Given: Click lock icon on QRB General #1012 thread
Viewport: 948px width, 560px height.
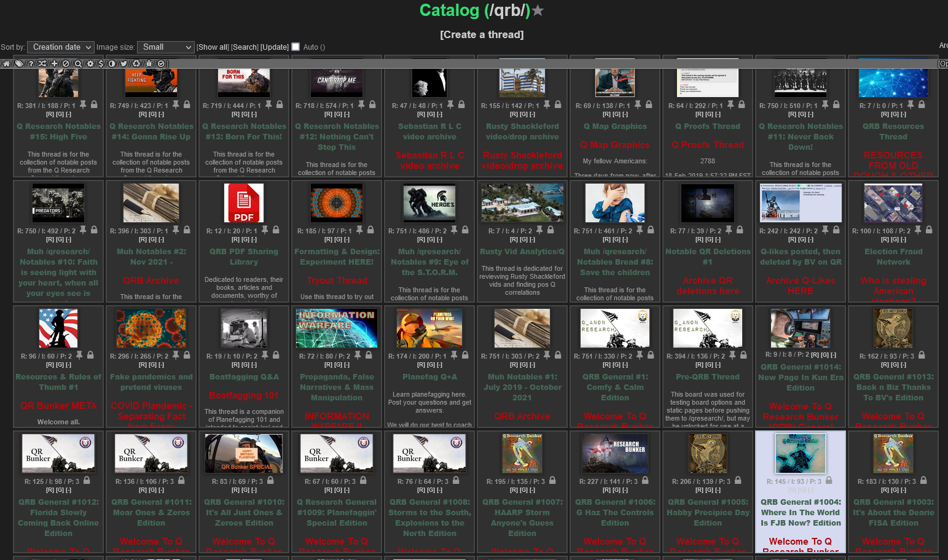Looking at the screenshot, I should tap(87, 481).
